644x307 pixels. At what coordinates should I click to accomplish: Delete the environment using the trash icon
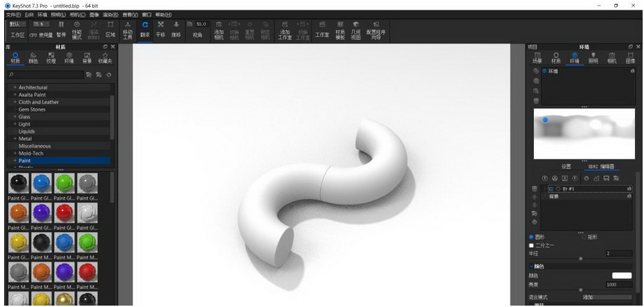point(536,100)
